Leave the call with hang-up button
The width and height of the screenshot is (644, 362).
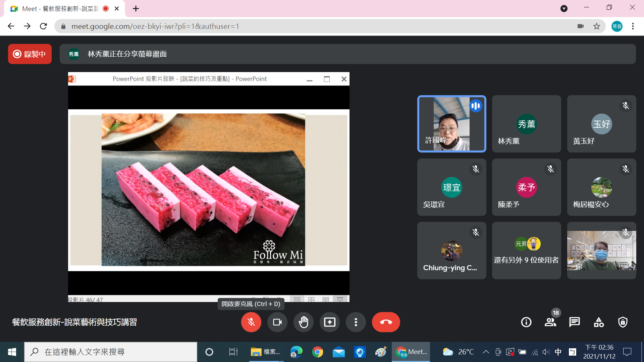(386, 322)
